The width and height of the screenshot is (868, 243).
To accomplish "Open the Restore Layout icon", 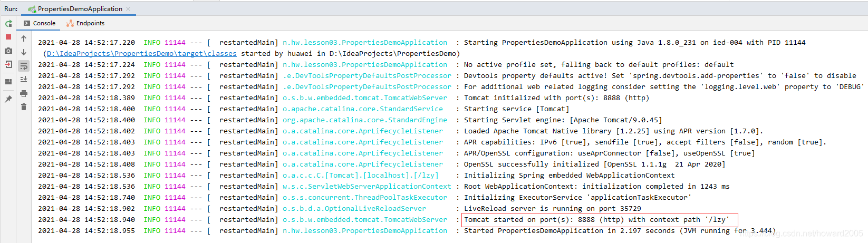I will (x=8, y=82).
